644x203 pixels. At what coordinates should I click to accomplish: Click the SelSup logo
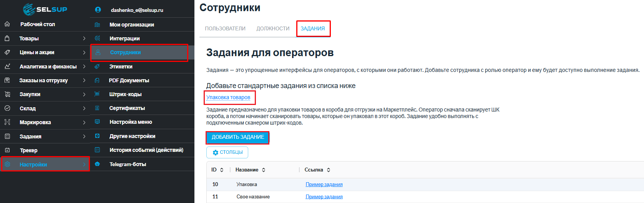(45, 9)
